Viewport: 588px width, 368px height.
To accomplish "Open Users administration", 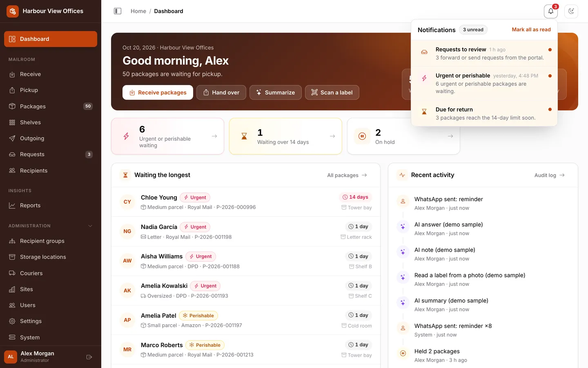I will click(51, 305).
